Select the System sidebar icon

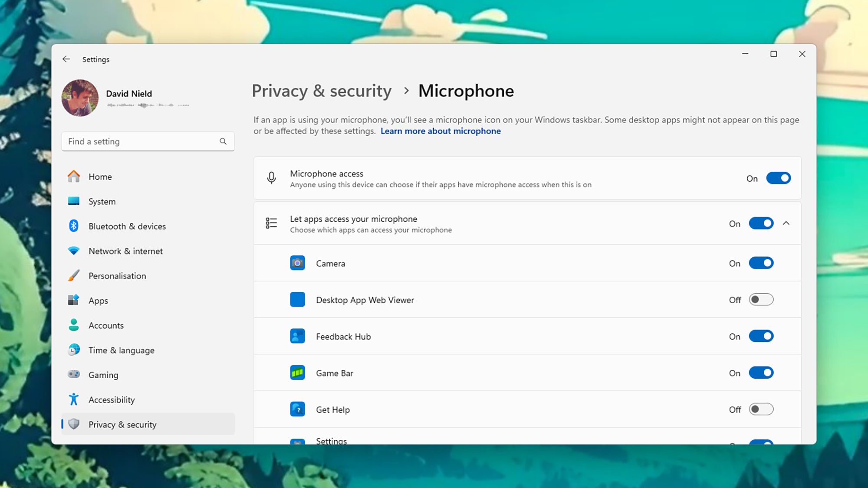(x=74, y=201)
